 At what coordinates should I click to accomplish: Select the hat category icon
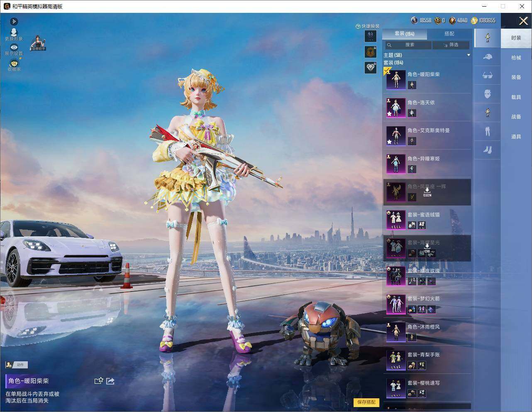point(487,56)
